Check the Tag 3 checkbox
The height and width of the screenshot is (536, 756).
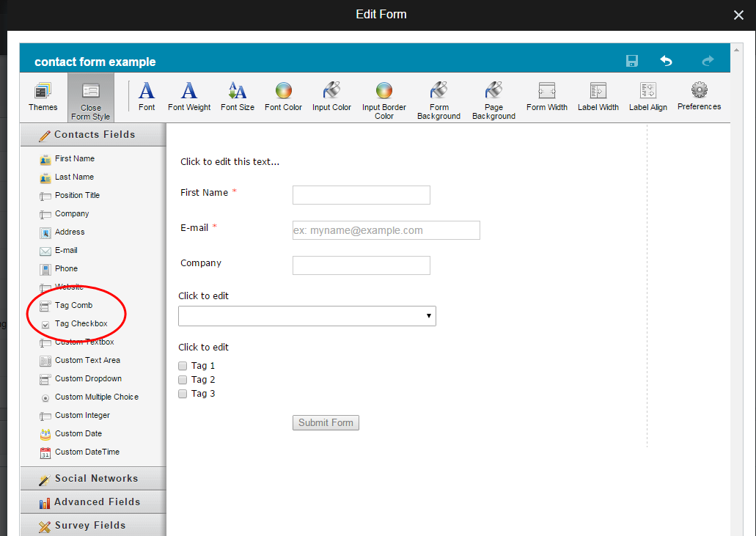[183, 394]
